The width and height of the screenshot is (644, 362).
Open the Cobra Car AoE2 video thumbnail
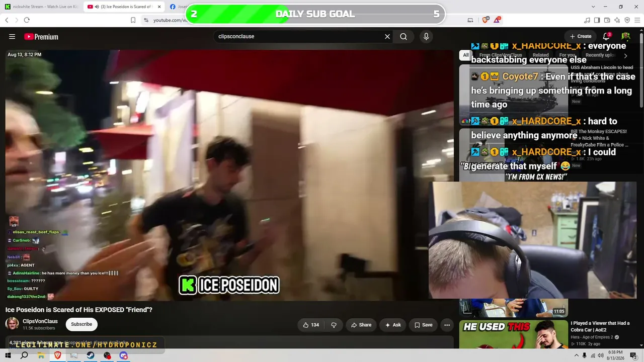pyautogui.click(x=513, y=334)
